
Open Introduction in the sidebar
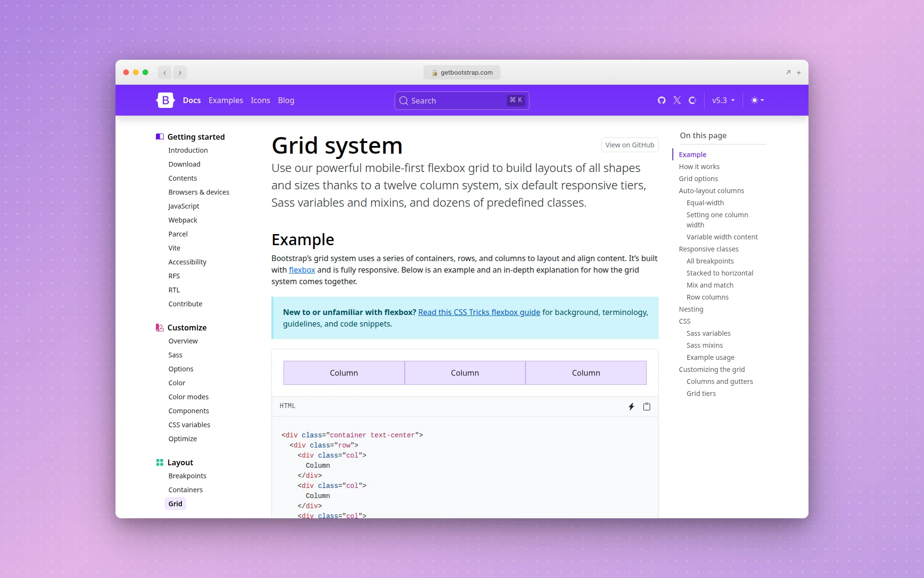tap(188, 150)
